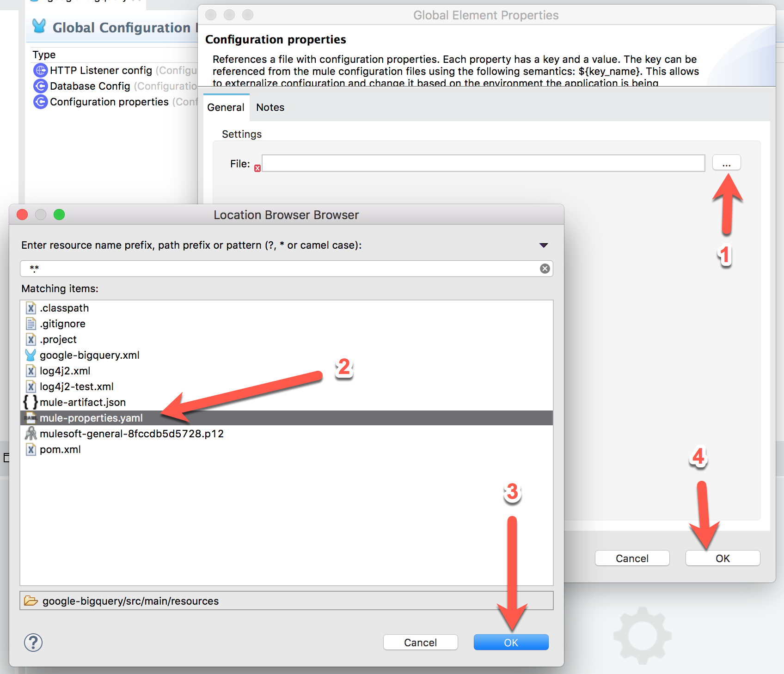Click the pom.xml file icon
Screen dimensions: 784x674
point(31,449)
